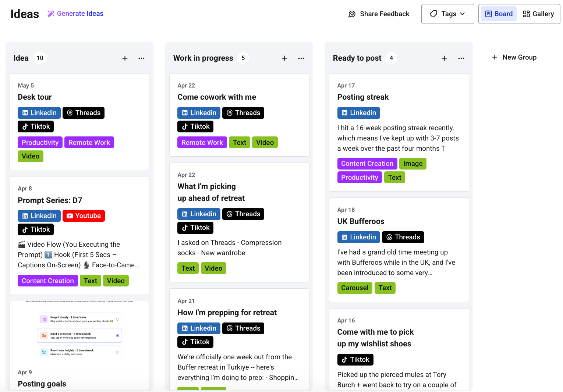This screenshot has height=392, width=563.
Task: Select Image tag on Posting streak card
Action: tap(413, 164)
